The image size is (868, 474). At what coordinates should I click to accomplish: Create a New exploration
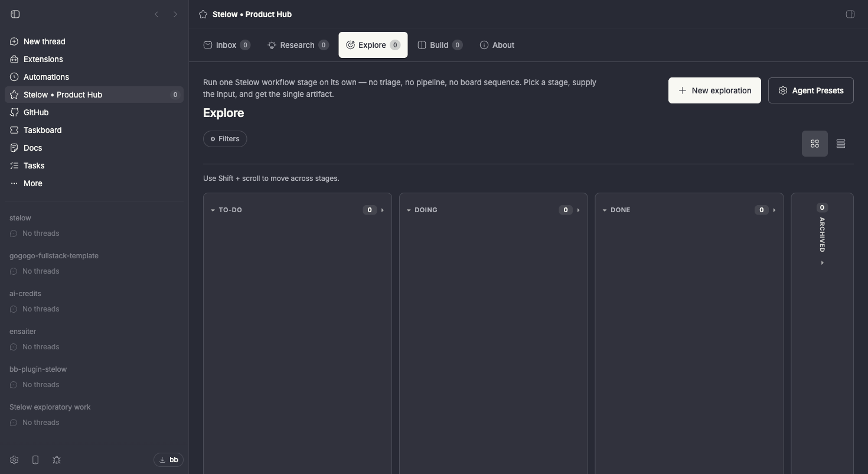click(x=714, y=90)
